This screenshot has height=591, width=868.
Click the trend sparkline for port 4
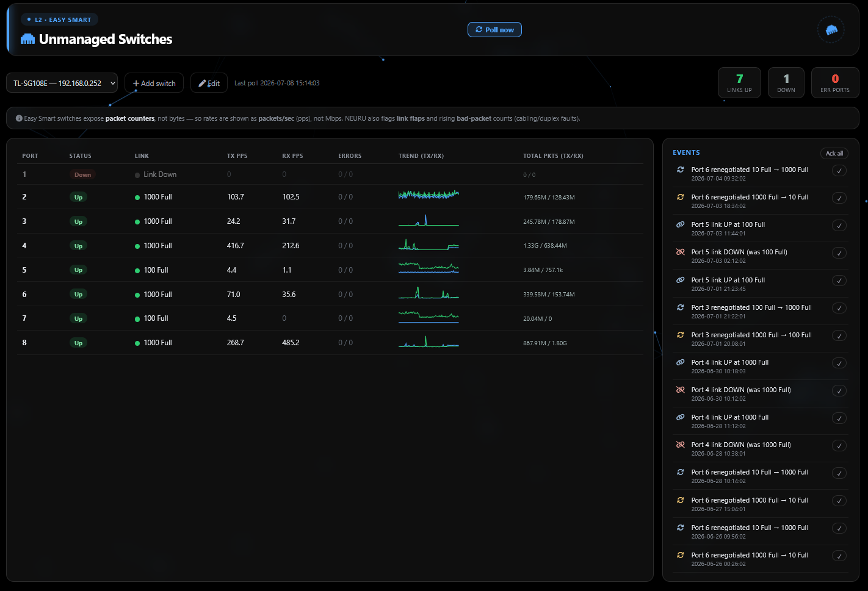[x=429, y=245]
